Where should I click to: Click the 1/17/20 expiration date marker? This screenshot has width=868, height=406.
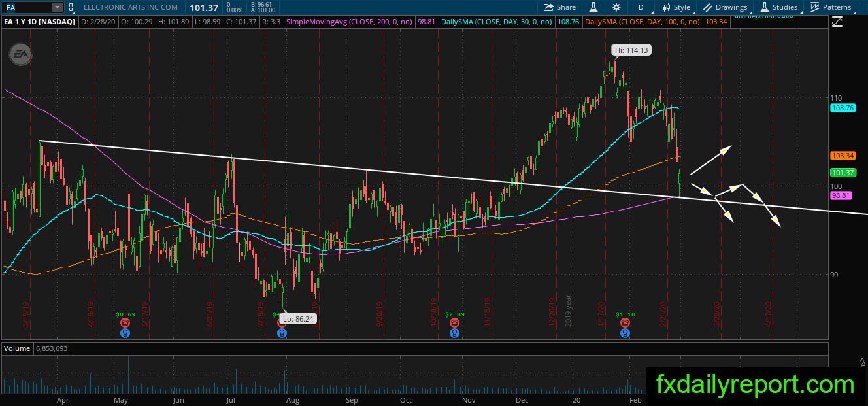[602, 313]
